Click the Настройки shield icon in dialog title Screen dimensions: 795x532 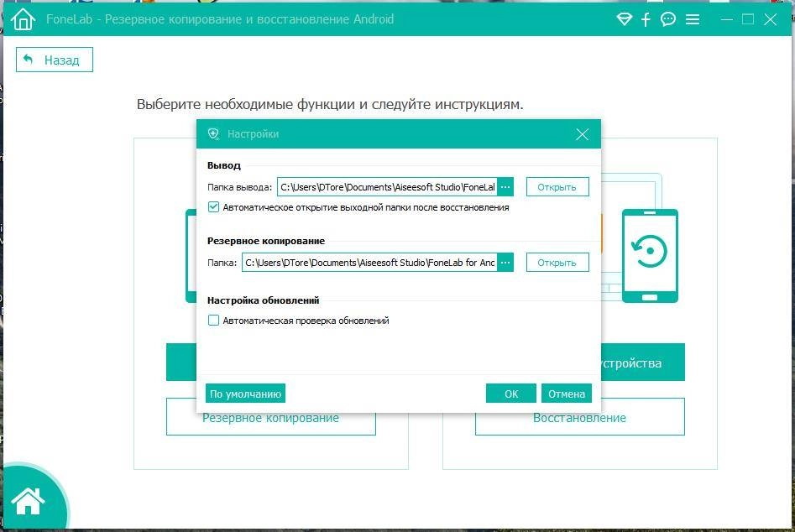[213, 133]
